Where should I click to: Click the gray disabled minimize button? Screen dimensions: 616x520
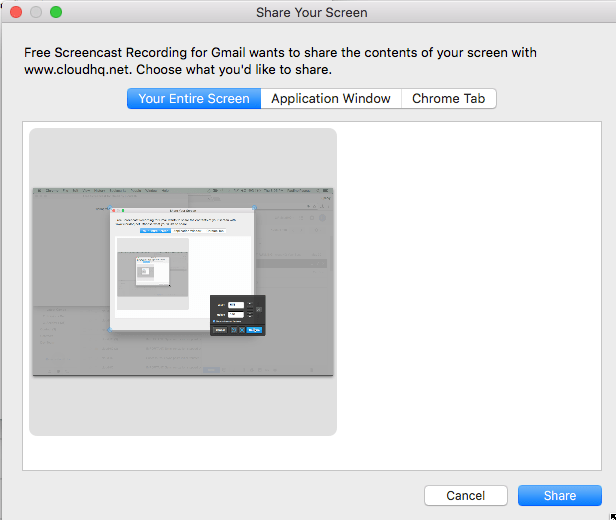coord(36,12)
